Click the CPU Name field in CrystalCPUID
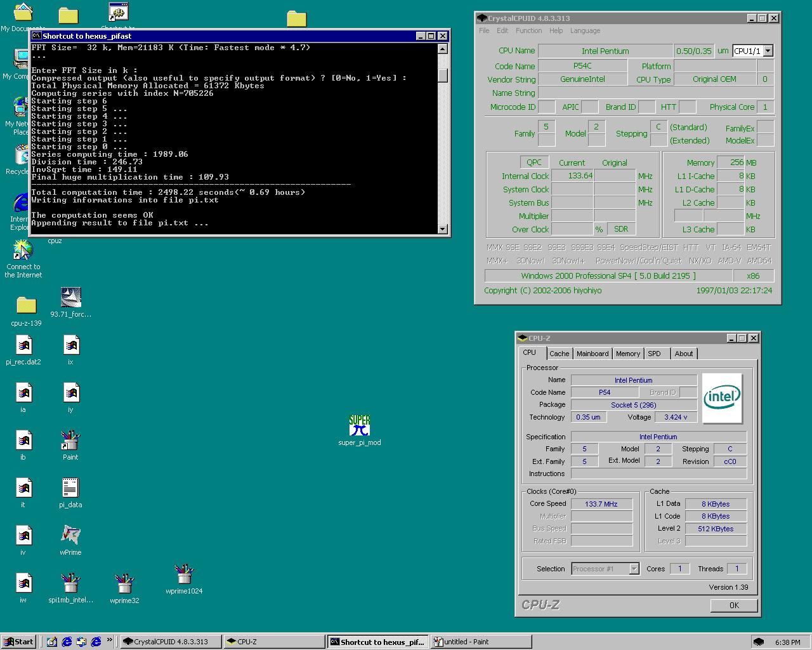Image resolution: width=812 pixels, height=650 pixels. point(605,51)
